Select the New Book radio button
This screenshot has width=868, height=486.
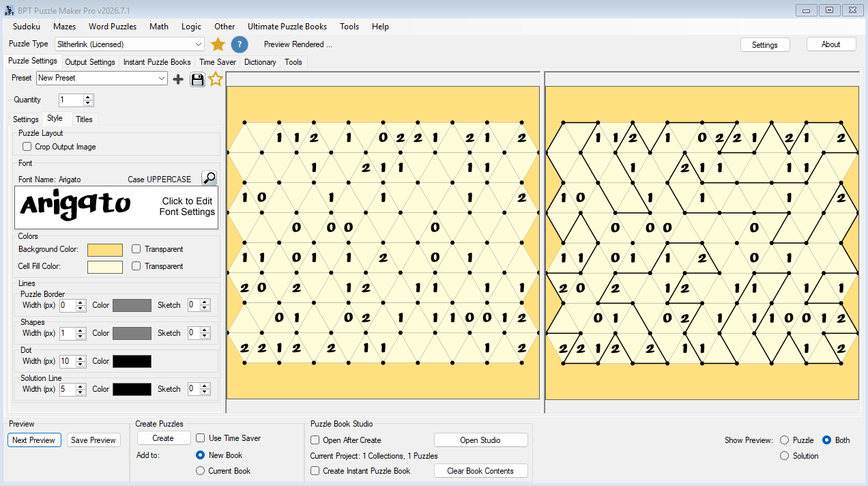coord(200,455)
